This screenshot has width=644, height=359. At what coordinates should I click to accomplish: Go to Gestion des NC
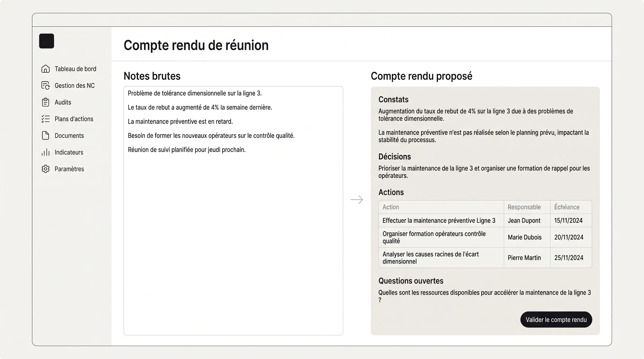click(74, 86)
